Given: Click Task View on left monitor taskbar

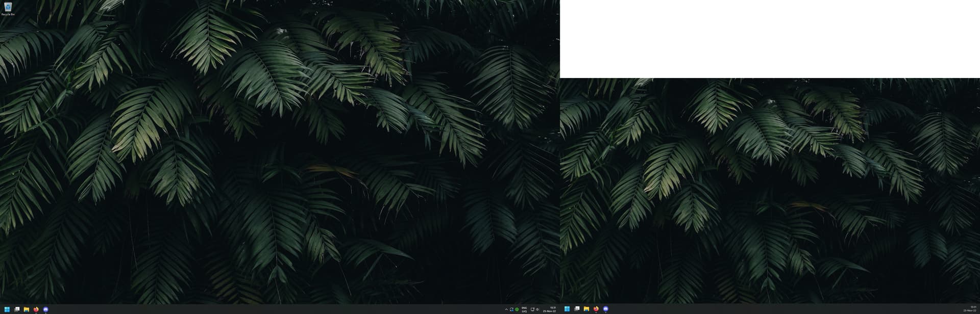Looking at the screenshot, I should pos(17,309).
